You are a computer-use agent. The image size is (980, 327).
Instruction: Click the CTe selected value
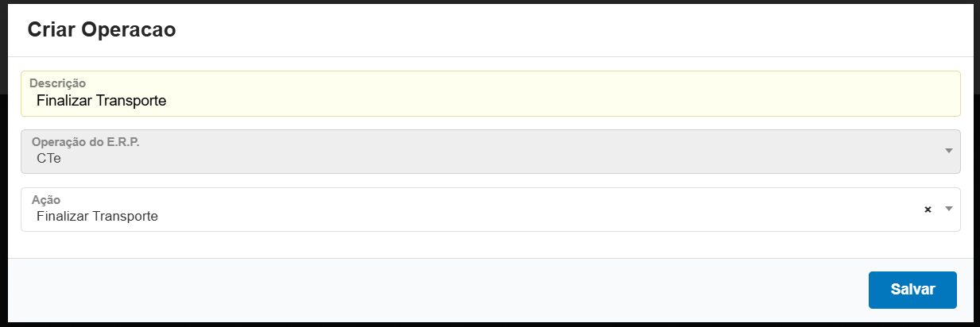pos(48,158)
